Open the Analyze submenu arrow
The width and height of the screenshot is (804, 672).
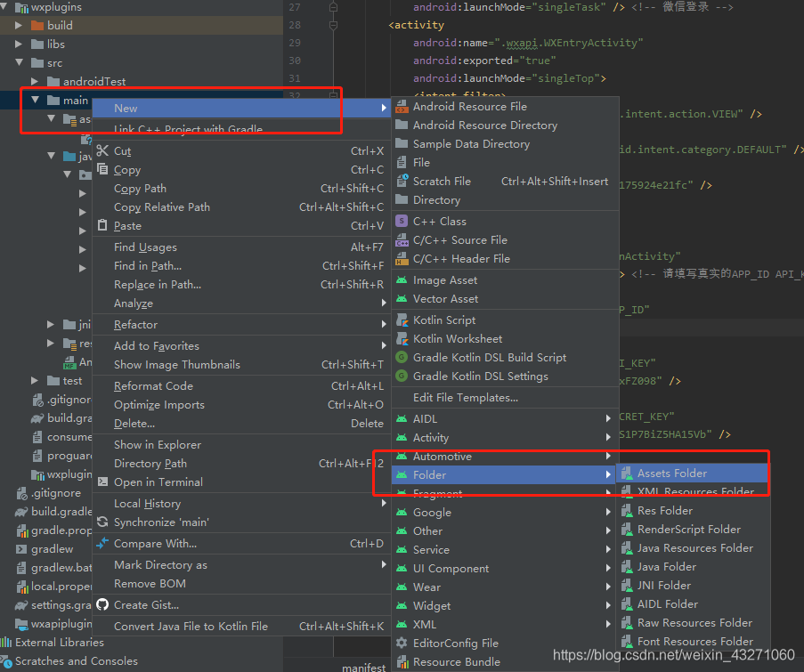(384, 303)
